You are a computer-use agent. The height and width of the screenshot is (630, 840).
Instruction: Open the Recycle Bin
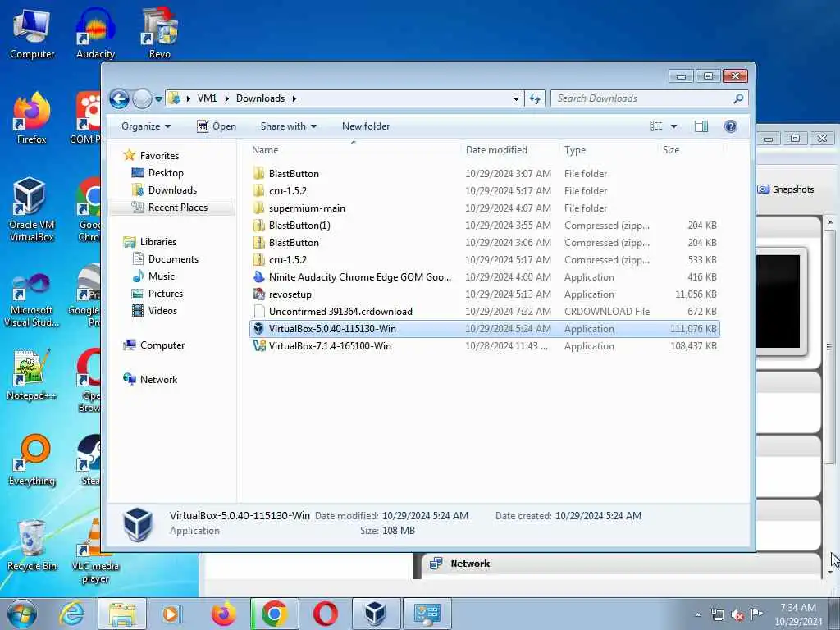[x=32, y=546]
